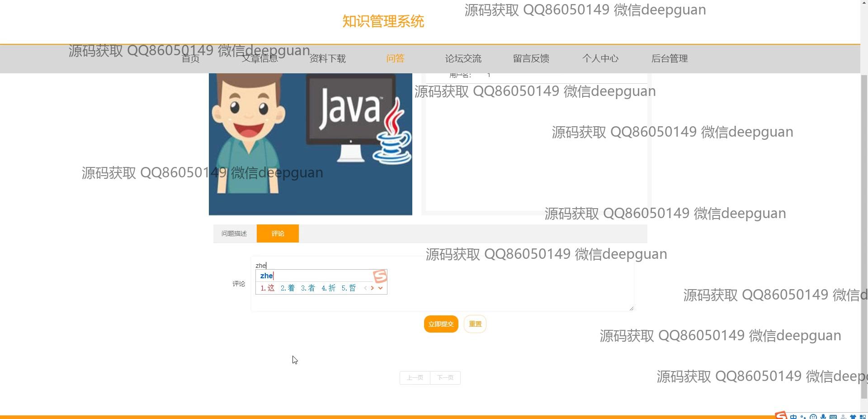Open 个人中心 from navigation bar
The width and height of the screenshot is (868, 419).
click(x=600, y=58)
